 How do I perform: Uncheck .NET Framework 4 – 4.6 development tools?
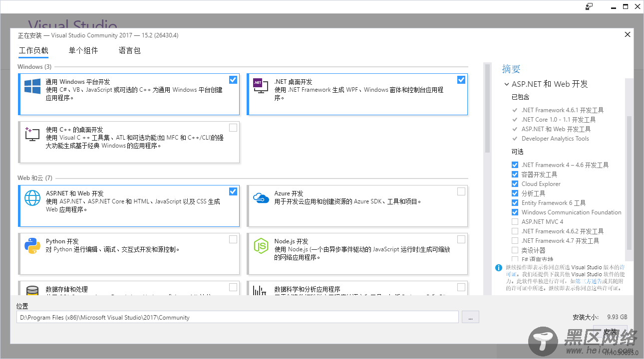(x=515, y=165)
